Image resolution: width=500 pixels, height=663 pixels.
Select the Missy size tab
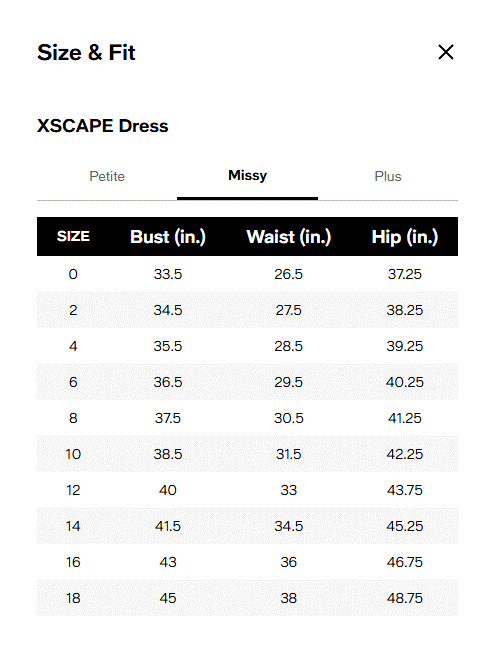click(247, 175)
